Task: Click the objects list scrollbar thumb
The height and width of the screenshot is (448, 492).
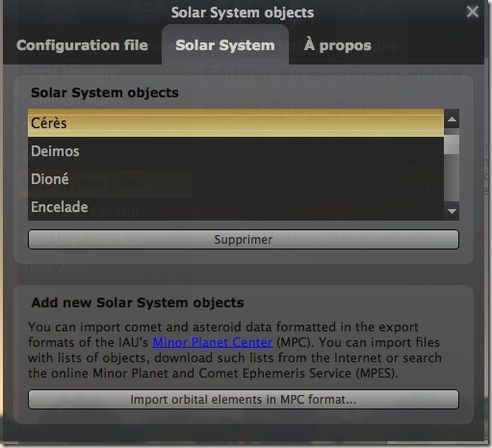Action: point(452,145)
